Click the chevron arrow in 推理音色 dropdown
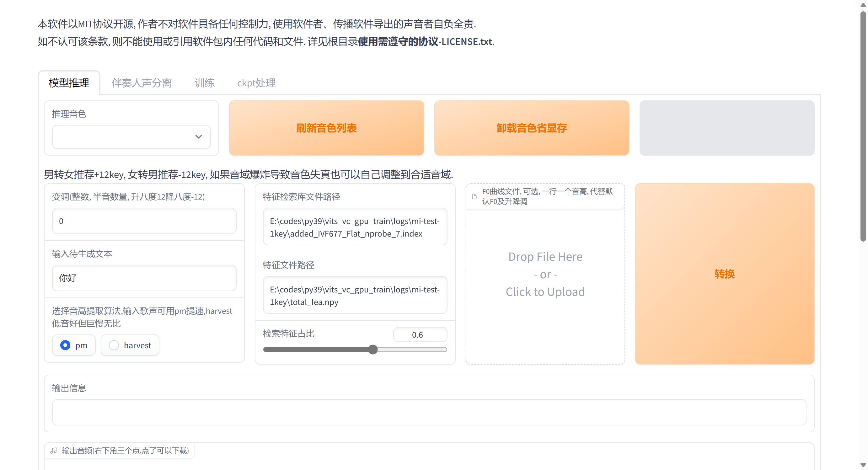This screenshot has height=470, width=868. 198,137
